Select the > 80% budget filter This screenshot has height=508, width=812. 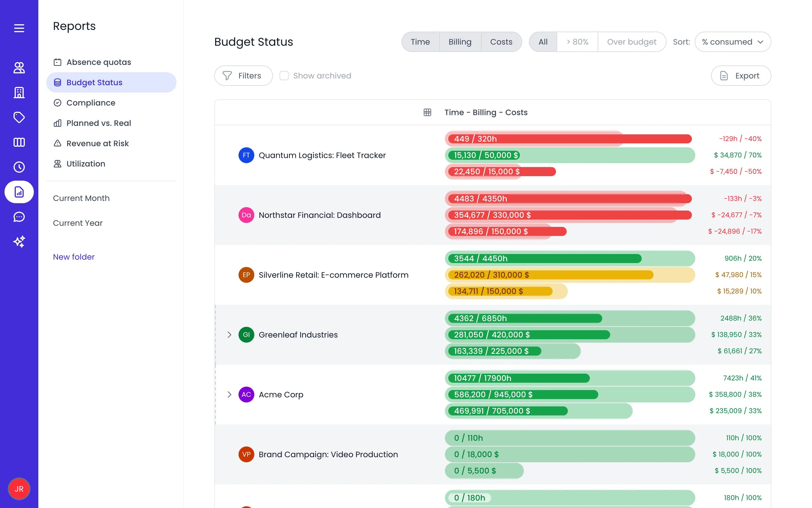click(577, 42)
